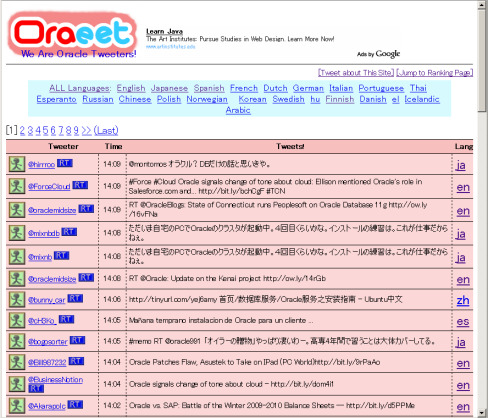488x418 pixels.
Task: Click the scrollbar down arrow
Action: point(481,413)
